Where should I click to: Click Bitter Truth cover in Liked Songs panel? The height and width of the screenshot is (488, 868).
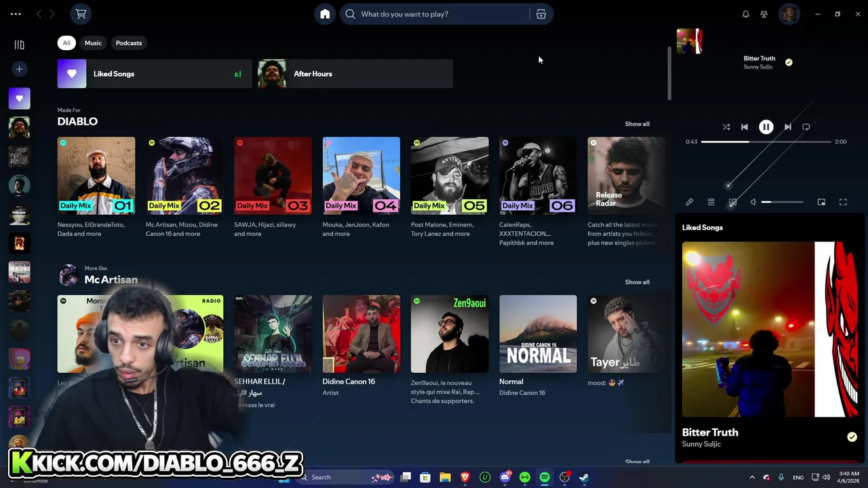[770, 329]
